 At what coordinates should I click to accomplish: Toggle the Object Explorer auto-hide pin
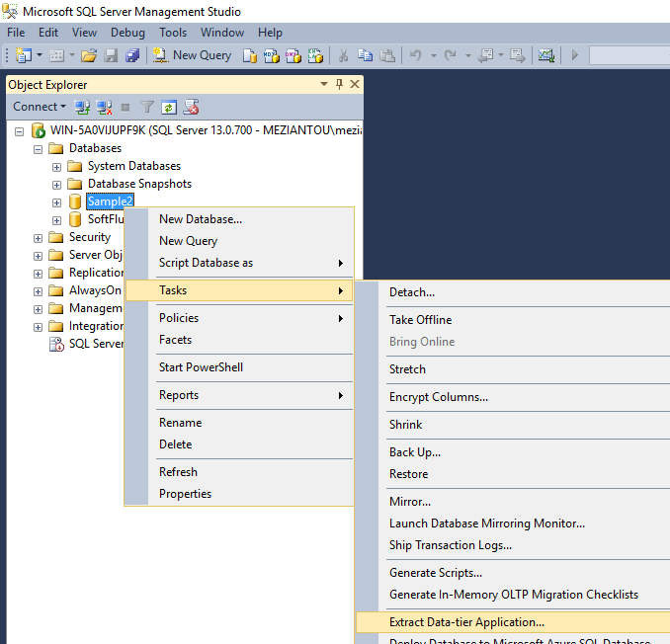[x=339, y=85]
